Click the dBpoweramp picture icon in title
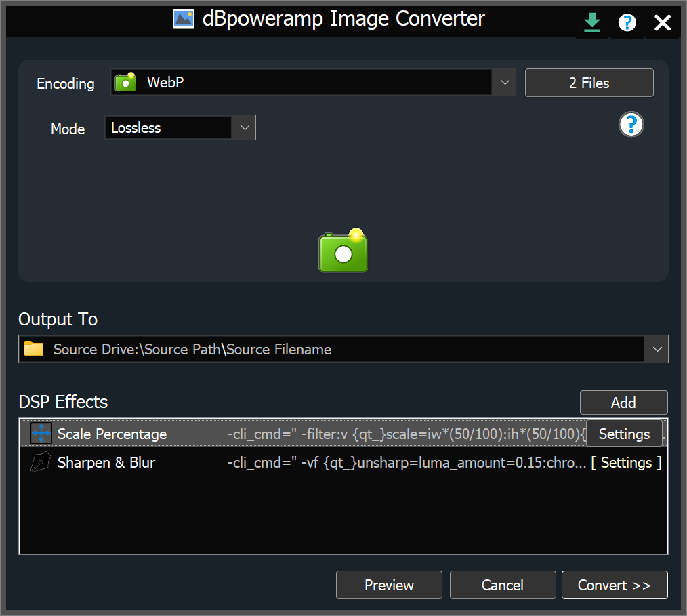 click(x=184, y=19)
